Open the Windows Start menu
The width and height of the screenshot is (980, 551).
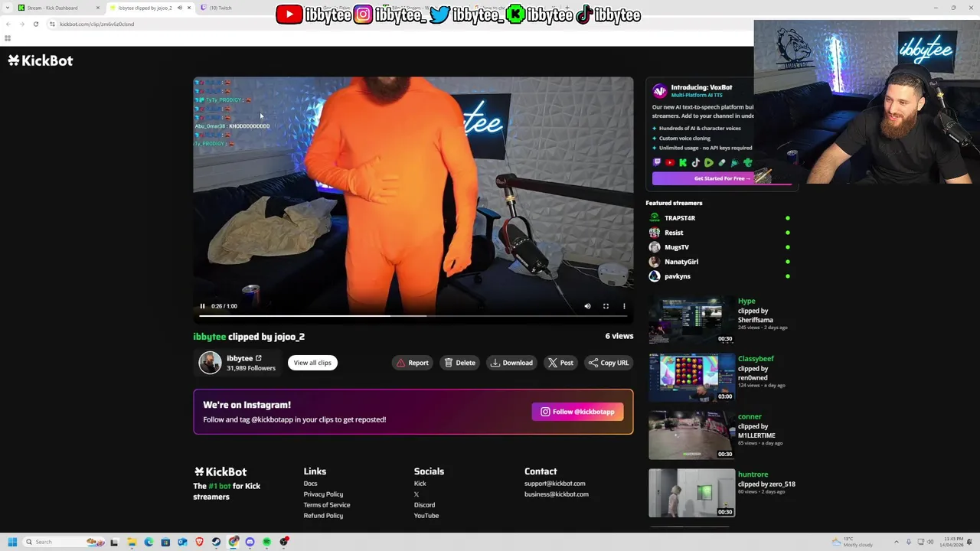12,542
